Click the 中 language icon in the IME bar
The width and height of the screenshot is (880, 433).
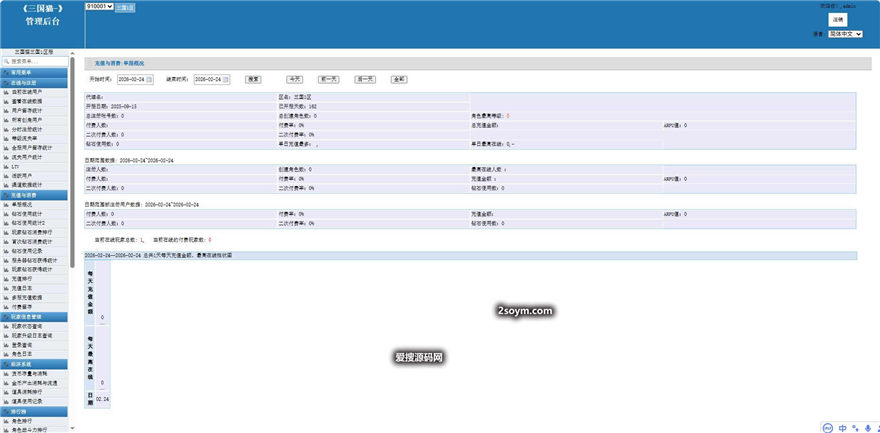coord(842,427)
